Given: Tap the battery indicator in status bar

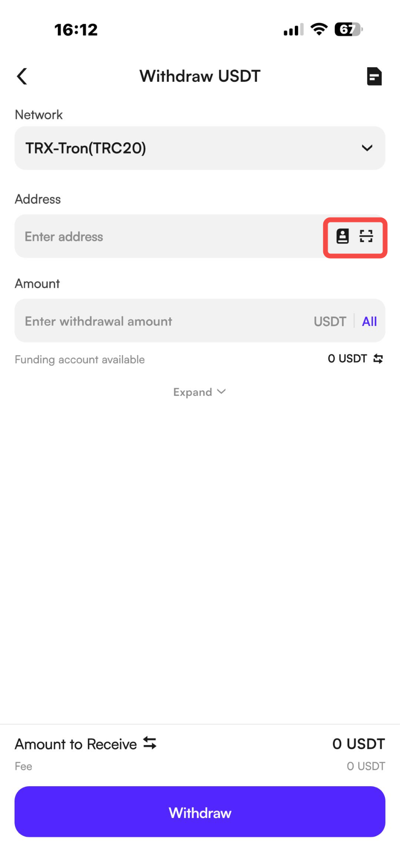Looking at the screenshot, I should [x=348, y=29].
